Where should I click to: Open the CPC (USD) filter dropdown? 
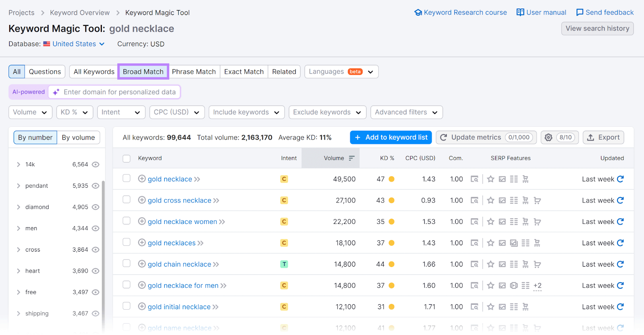click(177, 112)
